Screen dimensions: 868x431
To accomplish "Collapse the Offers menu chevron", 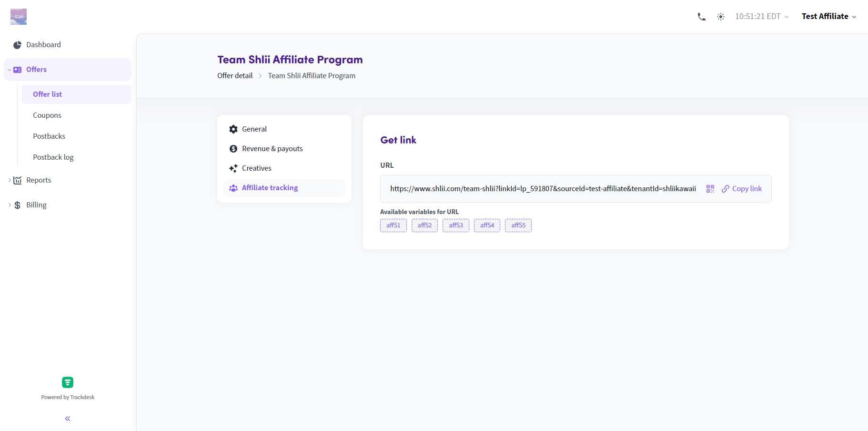I will click(x=9, y=70).
